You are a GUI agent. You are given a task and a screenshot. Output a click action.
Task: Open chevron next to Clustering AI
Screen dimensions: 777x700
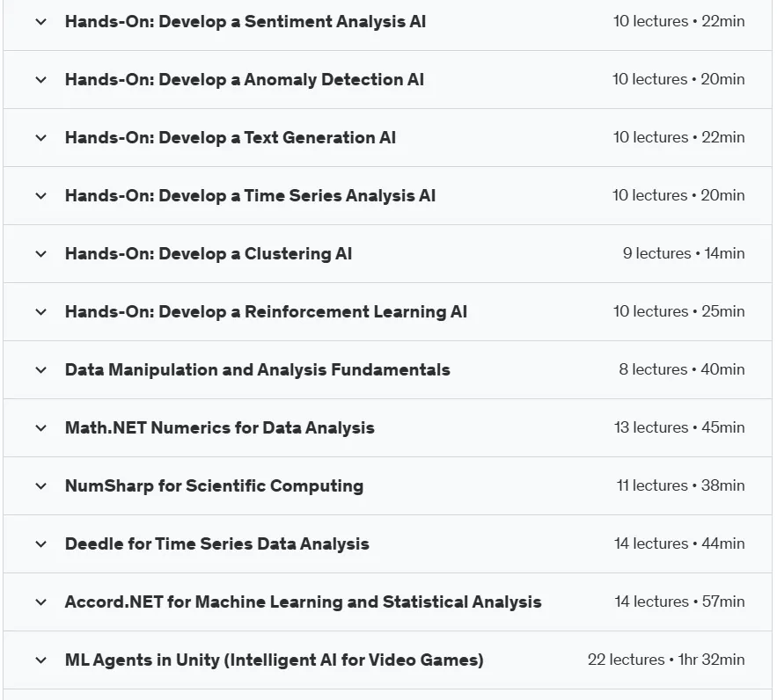(41, 254)
